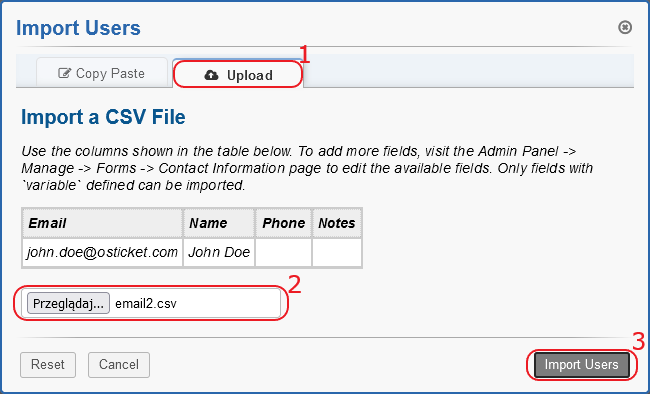Click the Phone column header

coord(284,223)
